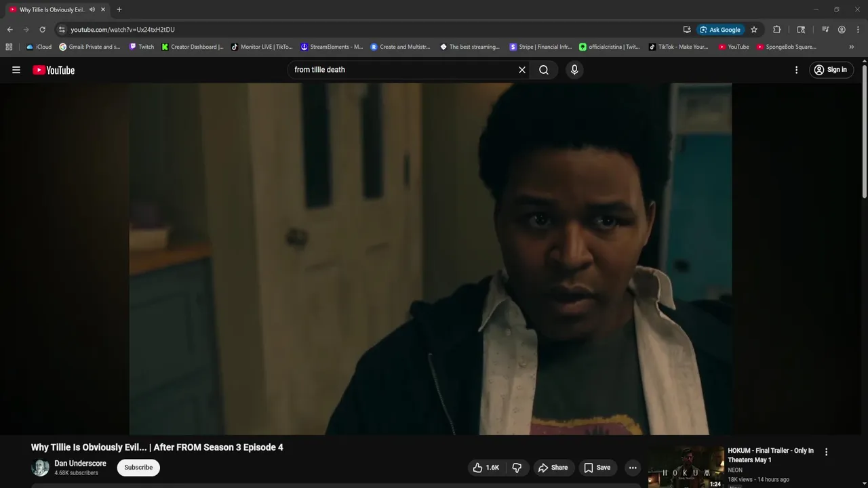Screen dimensions: 868x488
Task: Open bookmarks apps grid icon
Action: tap(9, 47)
